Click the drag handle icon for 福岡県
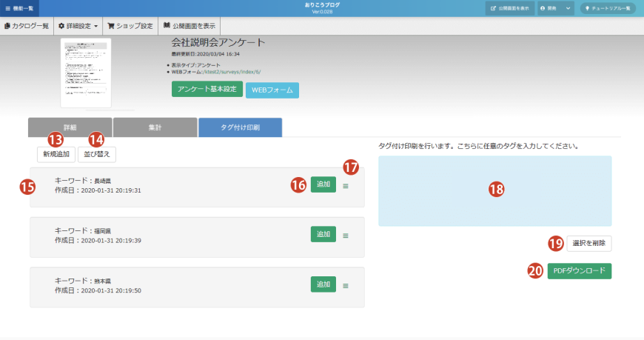 tap(346, 236)
